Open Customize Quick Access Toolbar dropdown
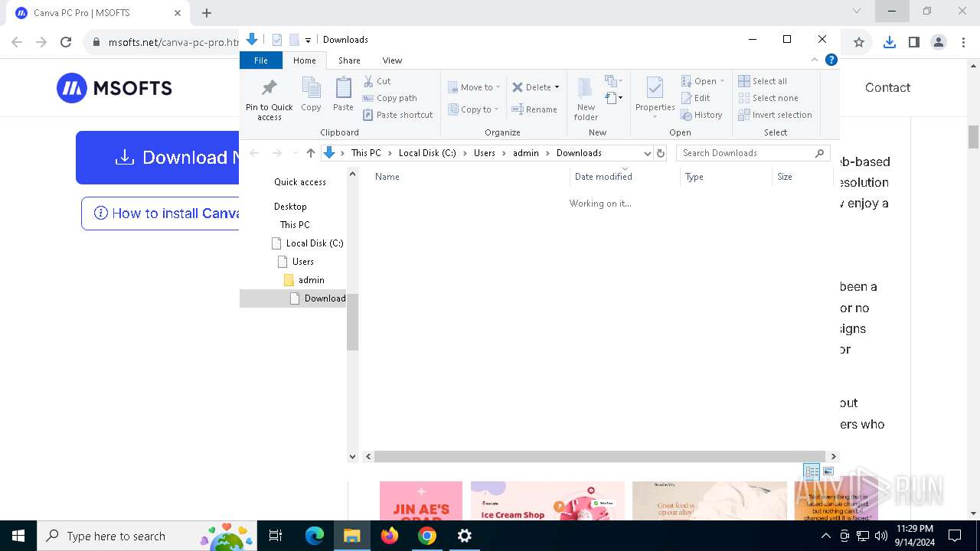This screenshot has height=551, width=980. [x=308, y=40]
